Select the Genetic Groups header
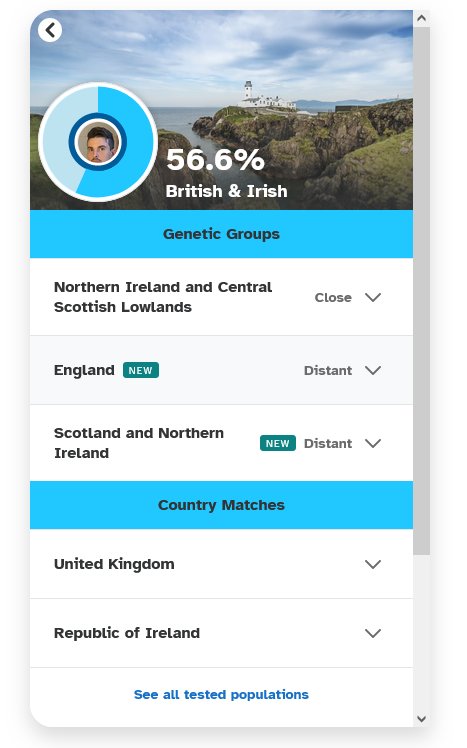The width and height of the screenshot is (467, 748). [221, 234]
